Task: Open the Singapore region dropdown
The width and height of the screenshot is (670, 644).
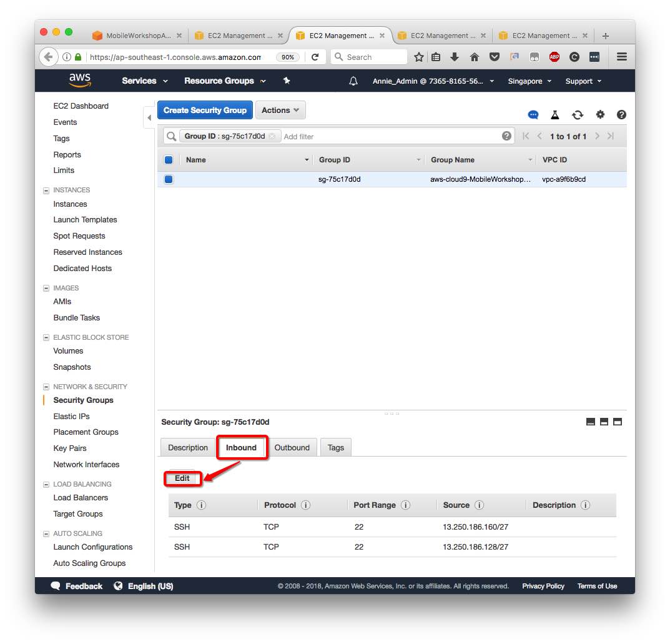Action: (x=530, y=81)
